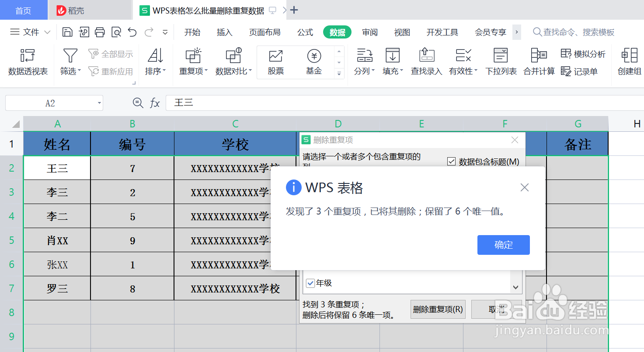Open the 数据透视表 pivot table tool
This screenshot has height=352, width=644.
[28, 62]
